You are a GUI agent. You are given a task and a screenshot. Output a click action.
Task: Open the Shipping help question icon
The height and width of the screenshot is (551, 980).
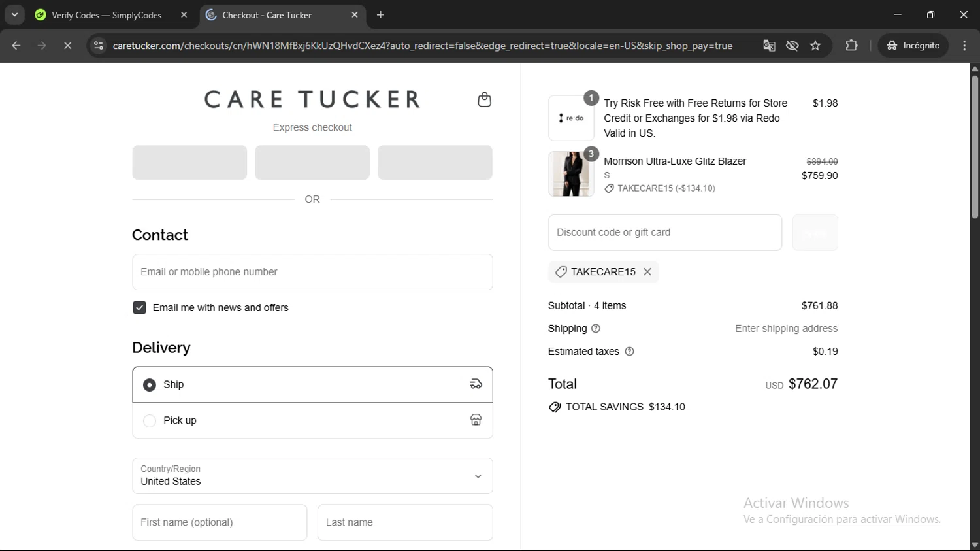click(x=596, y=329)
